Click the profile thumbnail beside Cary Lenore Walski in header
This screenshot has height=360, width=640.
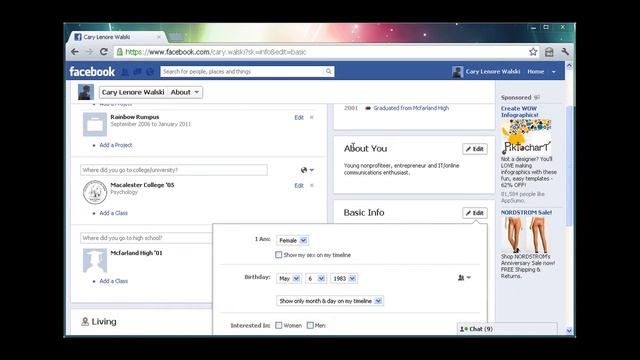[x=457, y=72]
